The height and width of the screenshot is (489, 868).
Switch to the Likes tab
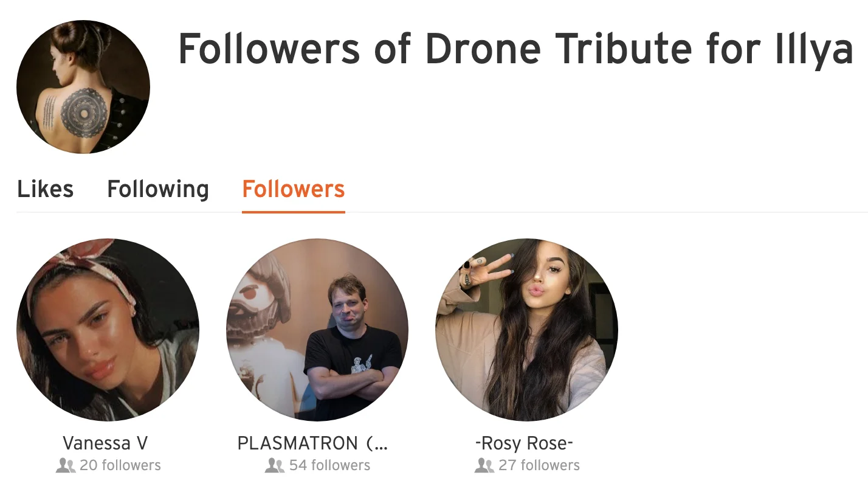[x=46, y=189]
